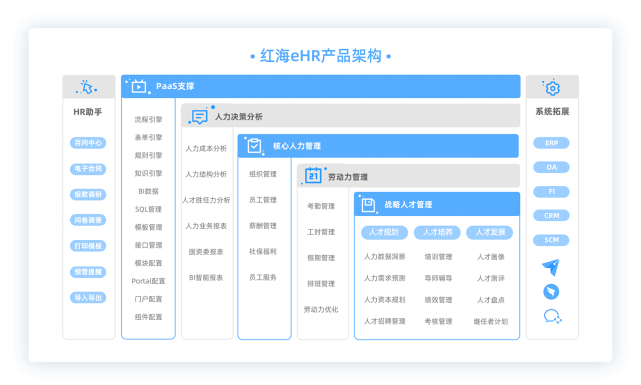Screen dimensions: 641x385
Task: Click the 人力决策分析 header label
Action: pos(239,116)
